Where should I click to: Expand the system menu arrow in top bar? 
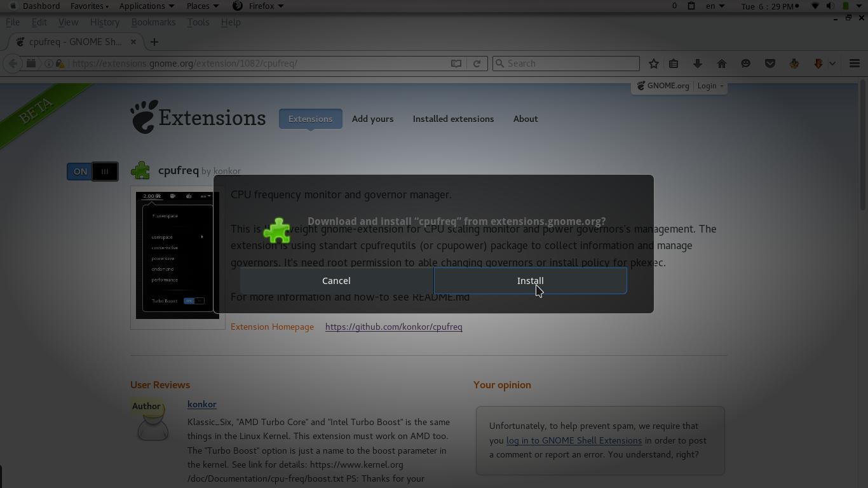coord(859,6)
